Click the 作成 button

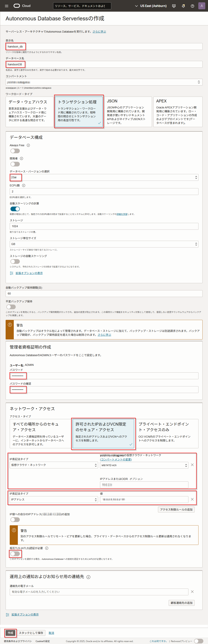tap(10, 633)
